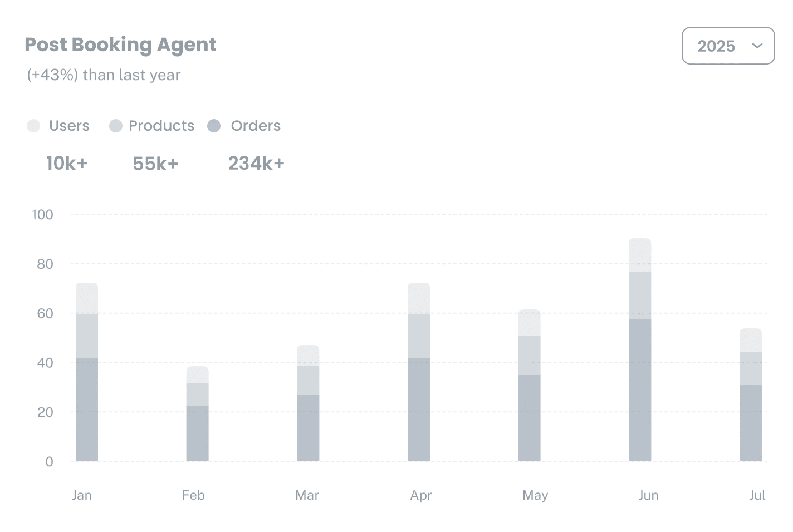Click the Post Booking Agent title
The height and width of the screenshot is (532, 793).
pyautogui.click(x=120, y=45)
